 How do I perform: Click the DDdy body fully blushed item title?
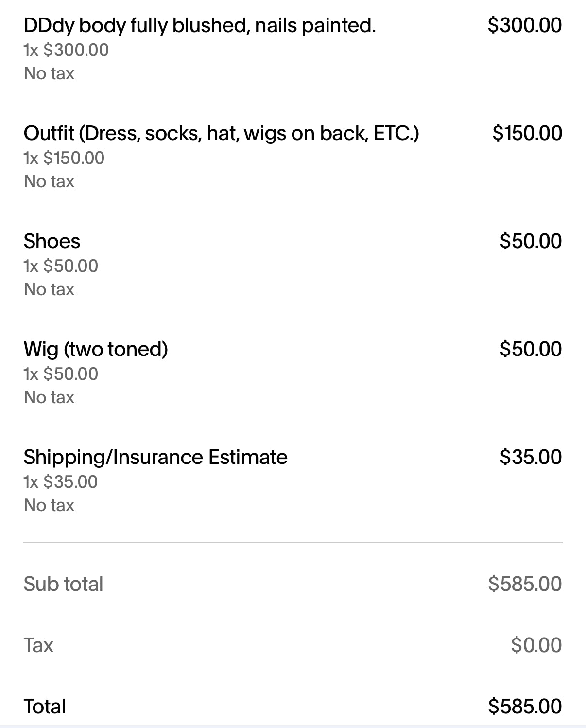(x=199, y=26)
